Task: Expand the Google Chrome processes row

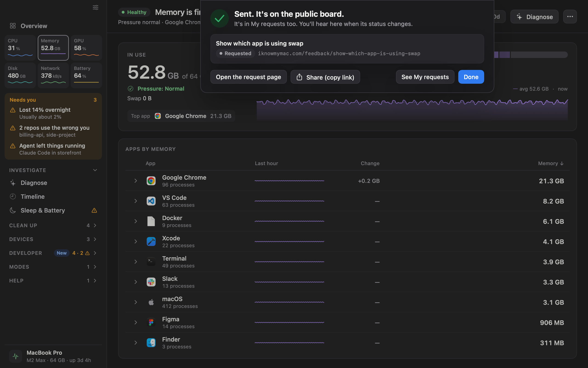Action: [x=136, y=181]
